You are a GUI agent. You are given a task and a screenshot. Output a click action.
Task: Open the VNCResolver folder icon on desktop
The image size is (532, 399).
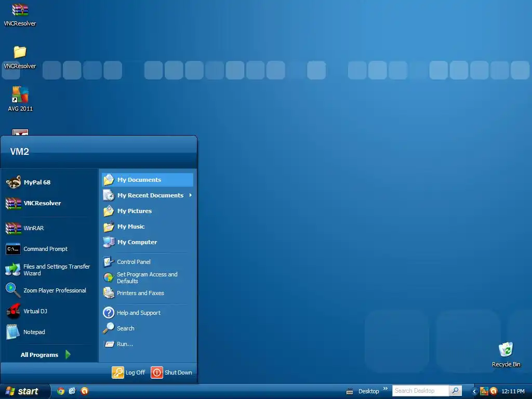(x=20, y=57)
